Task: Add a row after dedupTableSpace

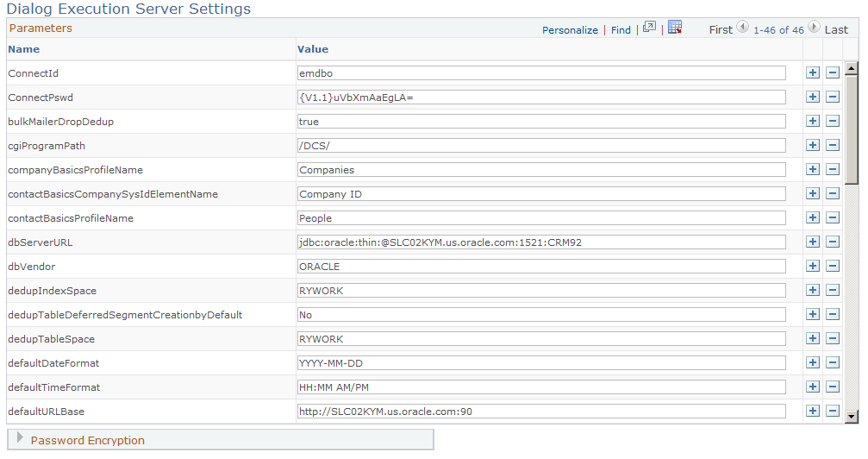Action: pyautogui.click(x=813, y=339)
